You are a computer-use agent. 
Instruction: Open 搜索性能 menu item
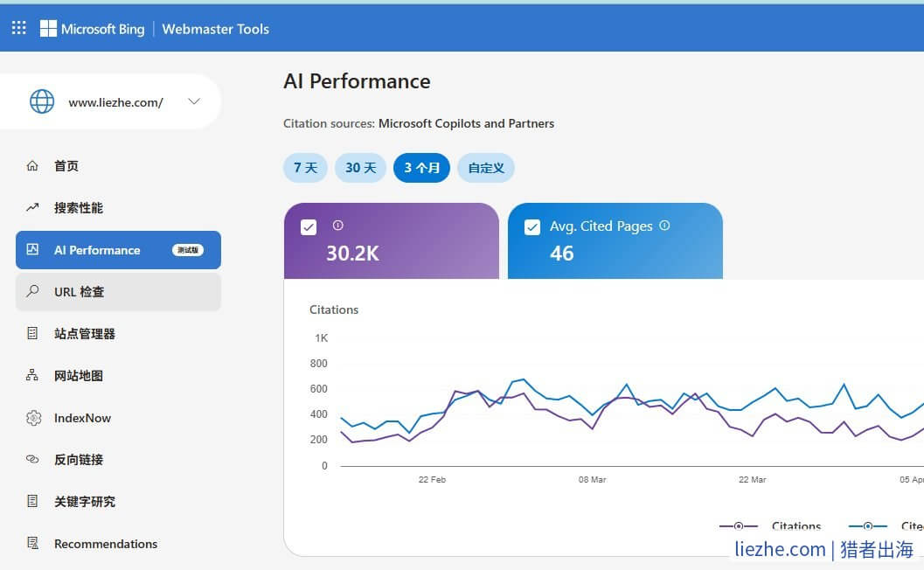point(118,207)
